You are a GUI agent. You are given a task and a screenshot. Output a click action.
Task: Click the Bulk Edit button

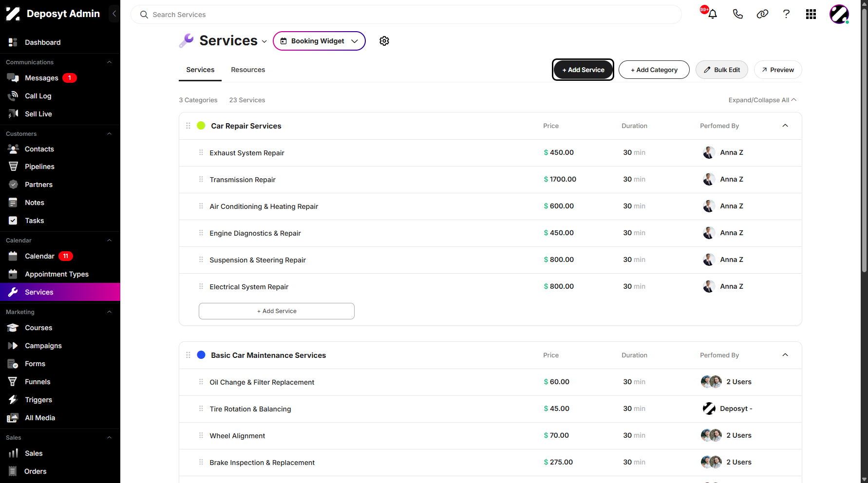(x=722, y=70)
